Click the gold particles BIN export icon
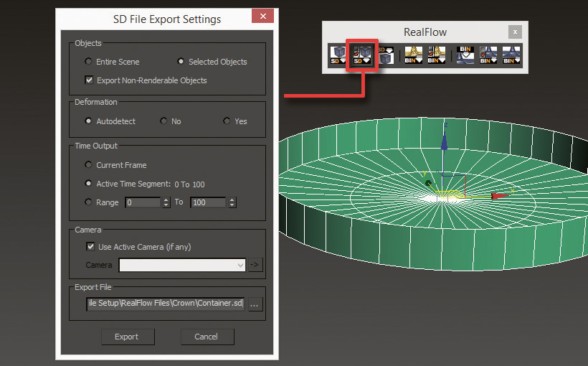The height and width of the screenshot is (366, 588). pyautogui.click(x=413, y=55)
